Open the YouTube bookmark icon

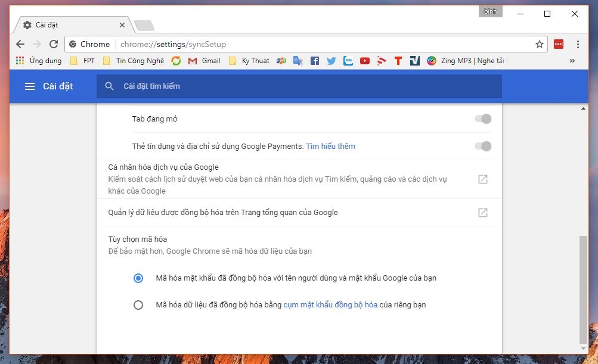coord(365,61)
